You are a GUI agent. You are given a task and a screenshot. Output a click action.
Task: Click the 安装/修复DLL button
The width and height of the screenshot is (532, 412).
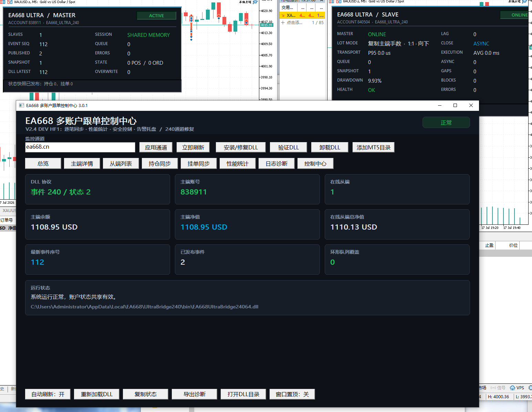(x=241, y=147)
